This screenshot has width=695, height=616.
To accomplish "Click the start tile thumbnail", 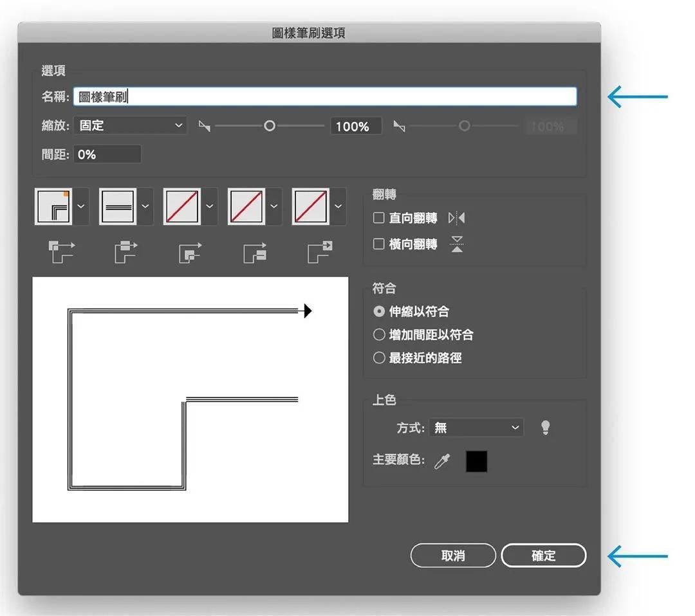I will pyautogui.click(x=246, y=206).
